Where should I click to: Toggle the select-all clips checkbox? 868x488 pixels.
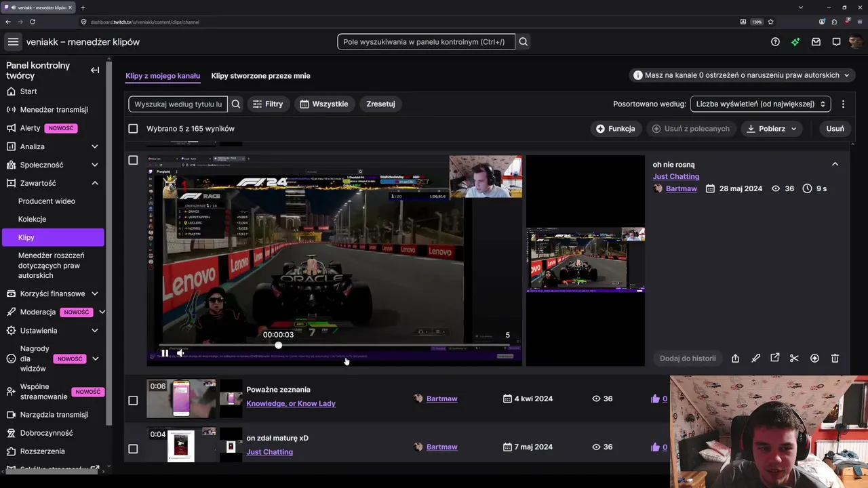coord(133,129)
